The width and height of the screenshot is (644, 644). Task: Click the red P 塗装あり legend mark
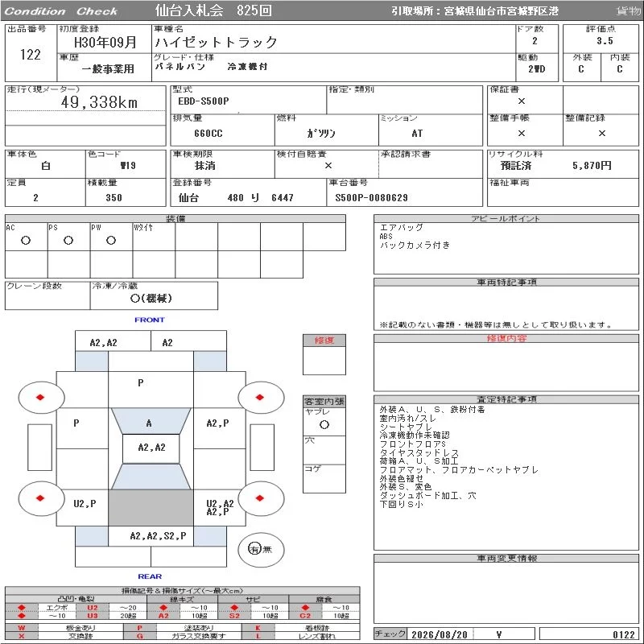[x=139, y=628]
